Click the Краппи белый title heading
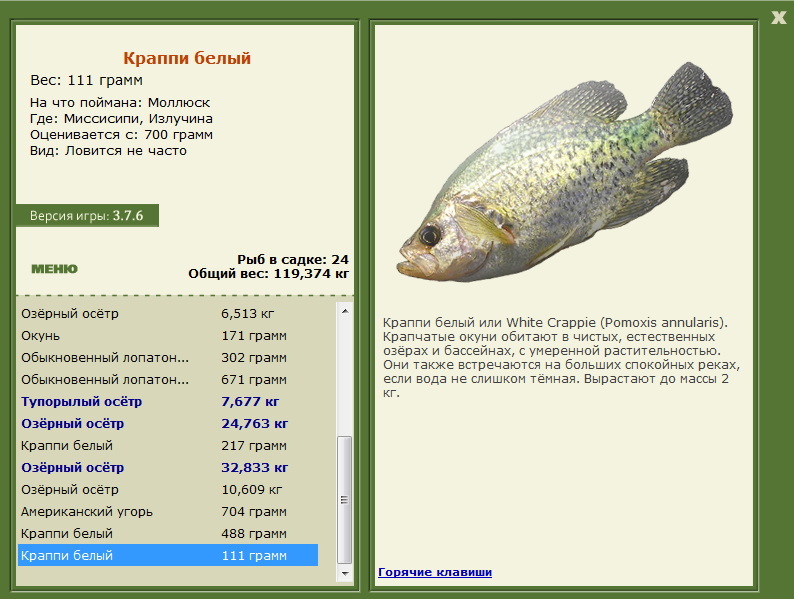Screen dimensions: 794x599 click(x=187, y=58)
